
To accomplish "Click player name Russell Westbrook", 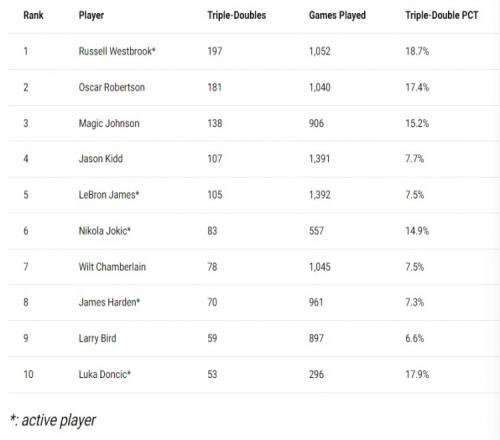I will tap(117, 51).
